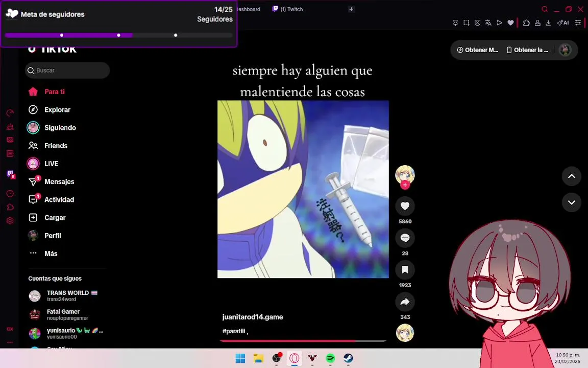Click the send/flow arrow toolbar icon
Viewport: 588px width, 368px height.
[499, 23]
